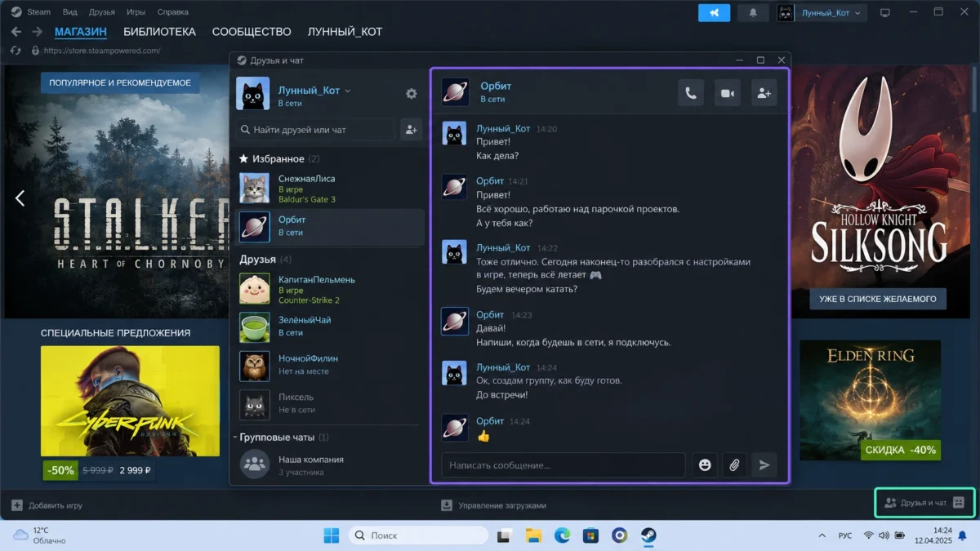
Task: Invite a friend to the Орбит chat
Action: [x=764, y=93]
